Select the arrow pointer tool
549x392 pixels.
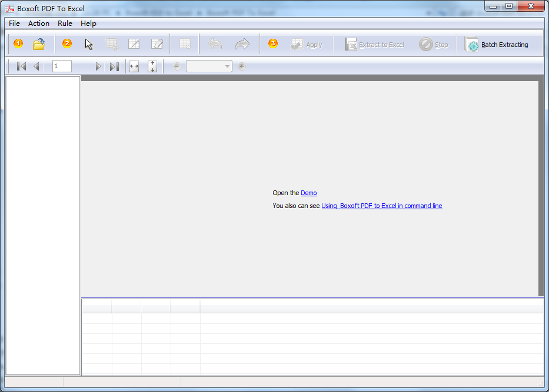click(88, 43)
